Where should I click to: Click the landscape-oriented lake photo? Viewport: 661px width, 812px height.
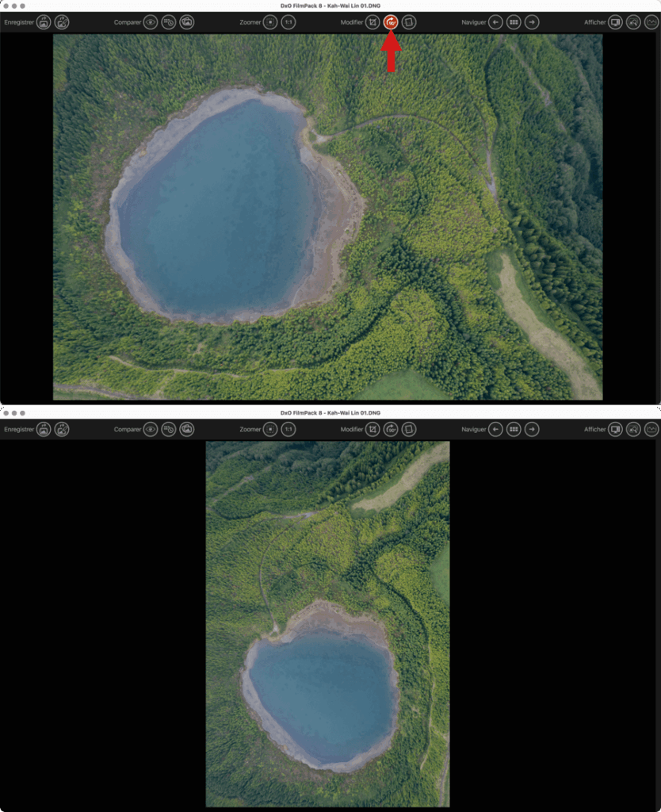tap(327, 216)
